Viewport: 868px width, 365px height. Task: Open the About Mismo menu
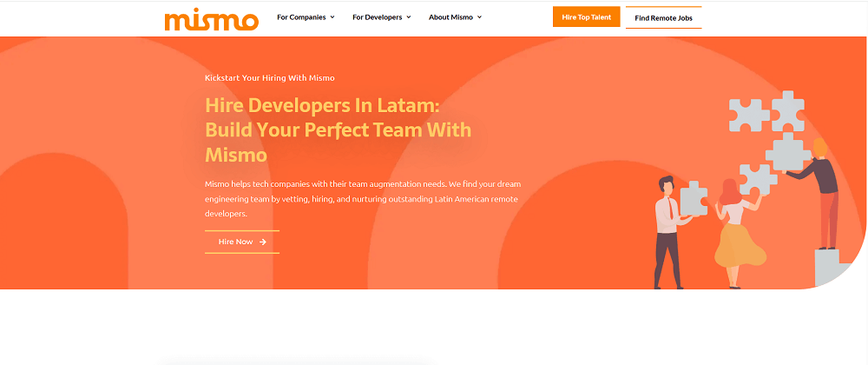pyautogui.click(x=450, y=17)
